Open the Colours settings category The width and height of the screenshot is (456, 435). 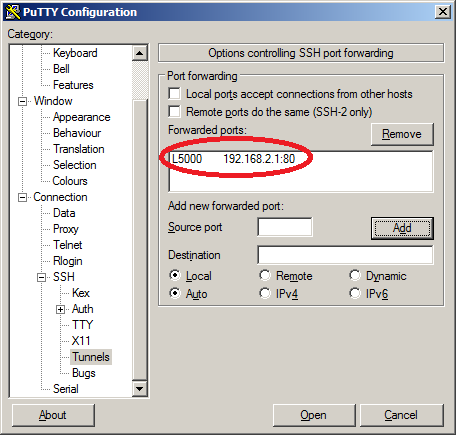click(x=70, y=181)
